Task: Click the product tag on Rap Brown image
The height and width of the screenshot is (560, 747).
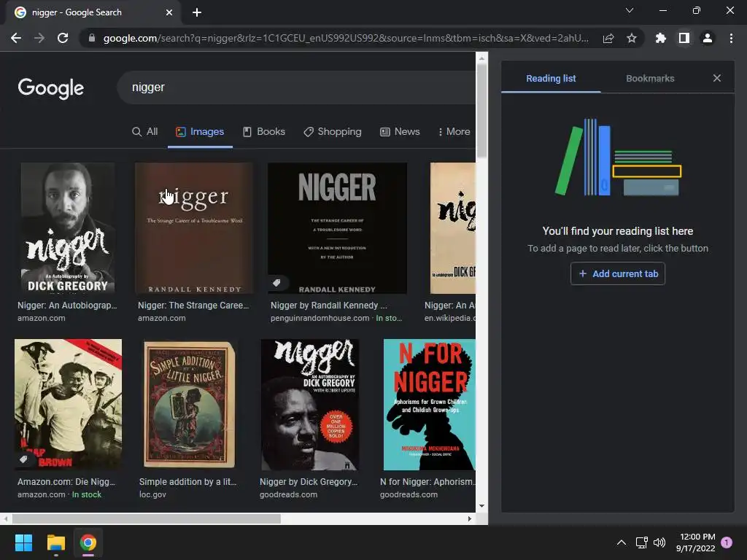Action: coord(23,459)
